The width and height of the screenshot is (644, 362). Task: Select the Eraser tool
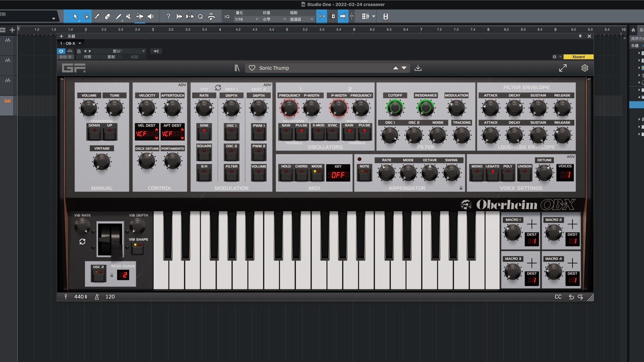[108, 16]
